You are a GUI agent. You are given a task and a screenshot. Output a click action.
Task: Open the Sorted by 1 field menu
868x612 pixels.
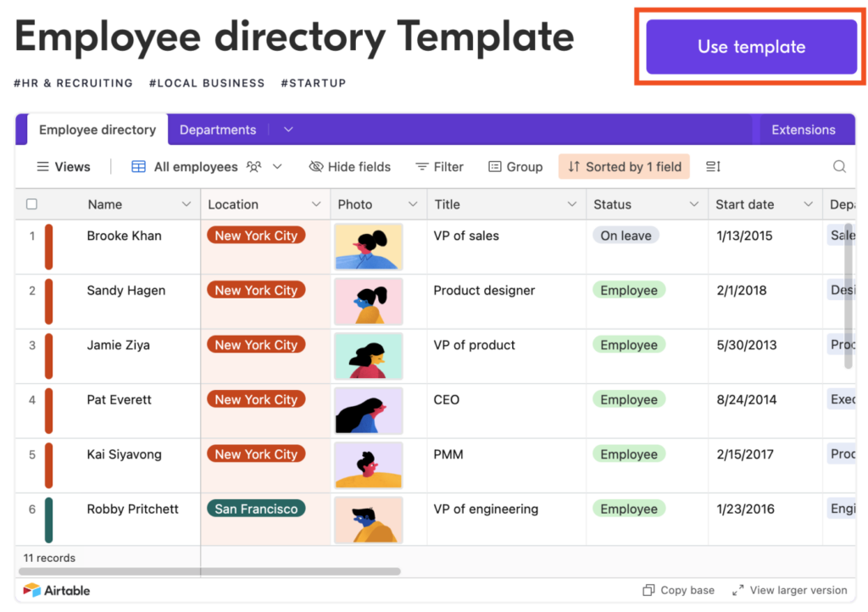click(x=624, y=166)
